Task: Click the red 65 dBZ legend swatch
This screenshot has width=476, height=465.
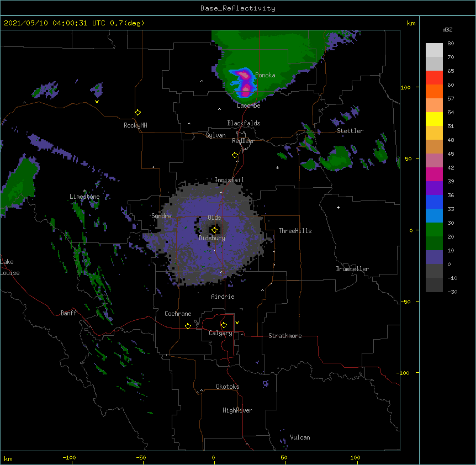Action: (434, 77)
